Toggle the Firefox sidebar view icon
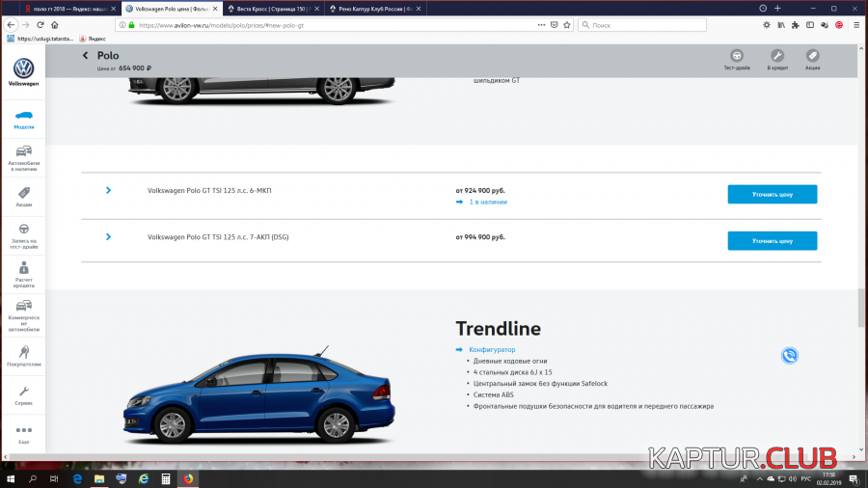The width and height of the screenshot is (868, 488). click(x=810, y=25)
